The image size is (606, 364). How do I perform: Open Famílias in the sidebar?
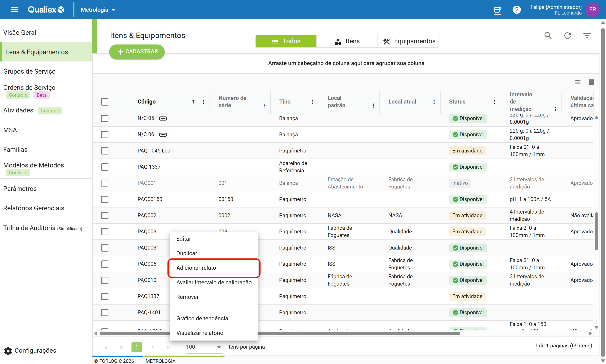(x=46, y=149)
